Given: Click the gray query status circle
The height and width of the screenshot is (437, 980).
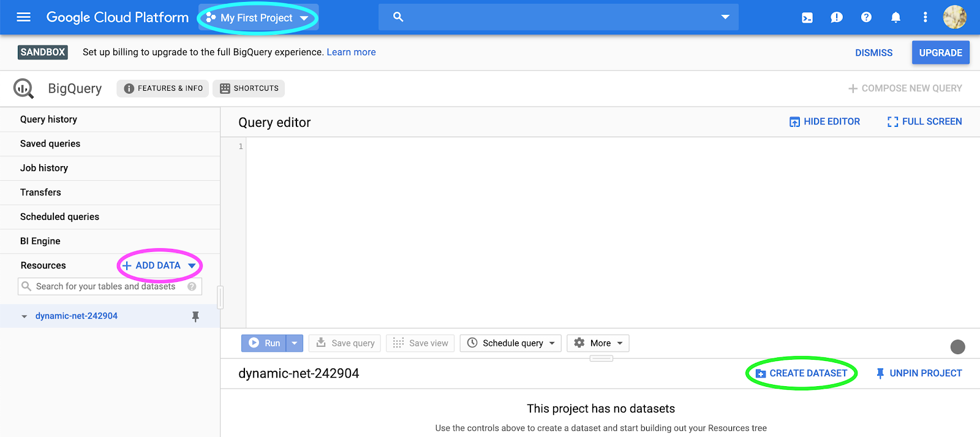Looking at the screenshot, I should coord(958,347).
